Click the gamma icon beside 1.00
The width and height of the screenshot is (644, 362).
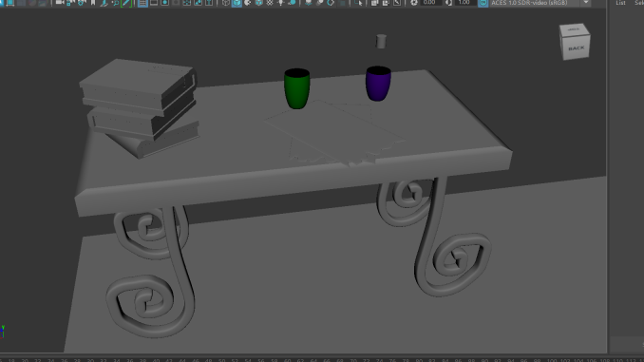(448, 3)
